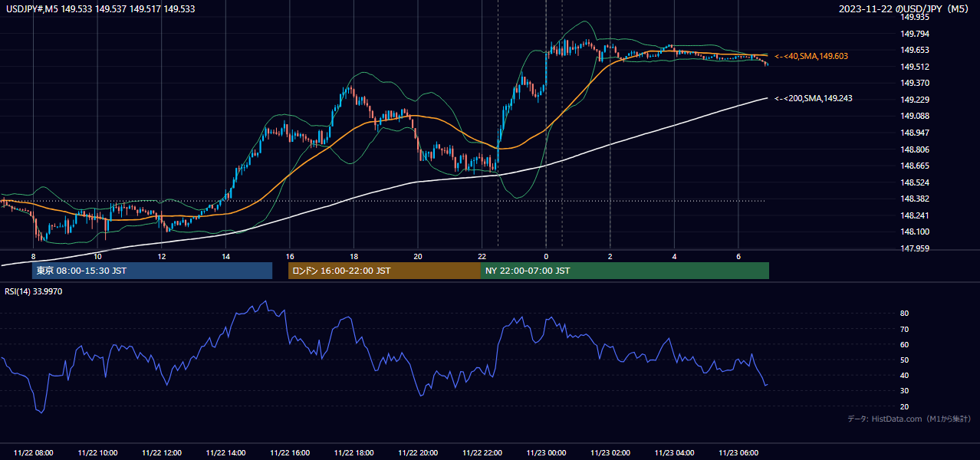Click the RSI 60 level label

[905, 344]
